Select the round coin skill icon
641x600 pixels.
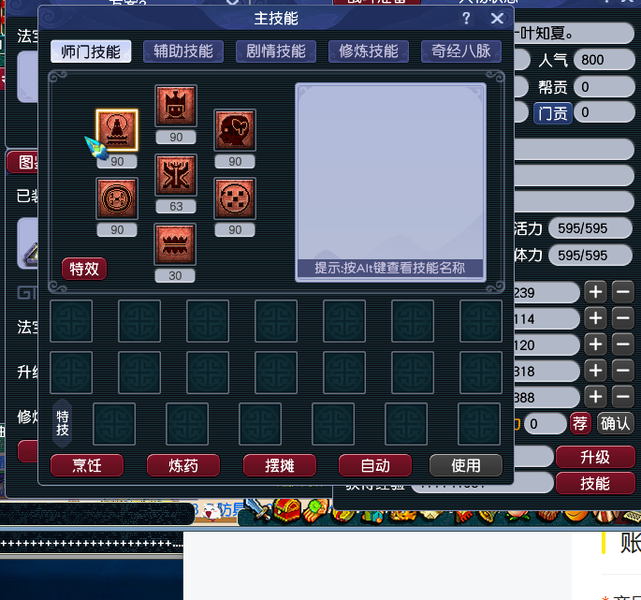117,199
